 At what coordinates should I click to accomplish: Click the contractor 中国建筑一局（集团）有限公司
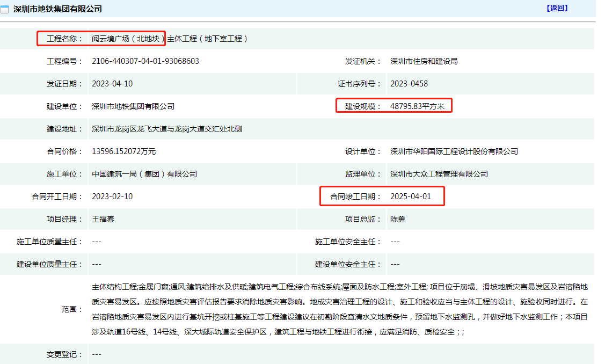144,174
